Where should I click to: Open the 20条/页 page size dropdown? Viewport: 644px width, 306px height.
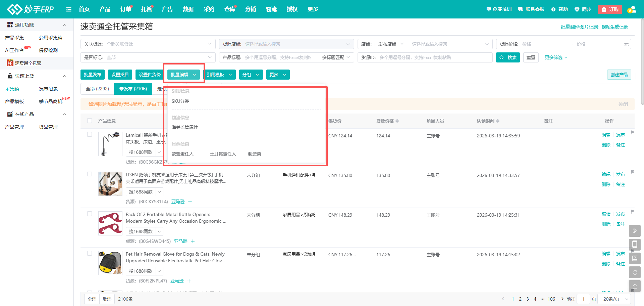pyautogui.click(x=614, y=299)
